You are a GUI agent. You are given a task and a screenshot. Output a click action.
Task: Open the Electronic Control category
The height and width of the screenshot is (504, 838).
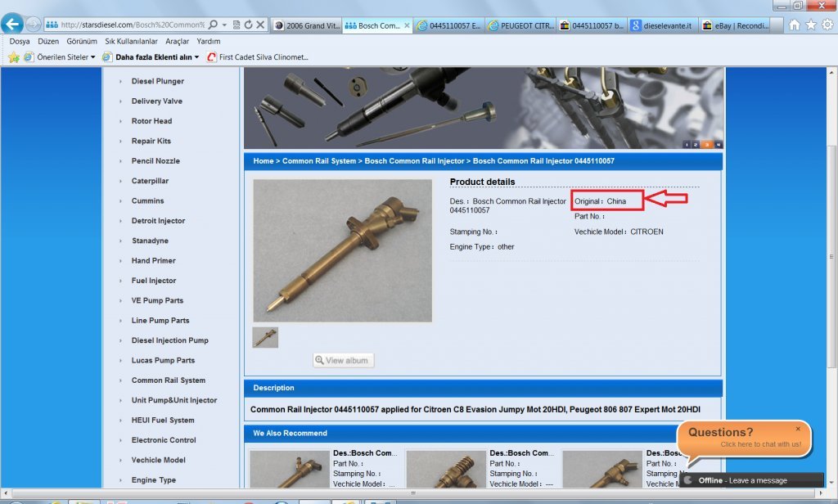tap(164, 440)
